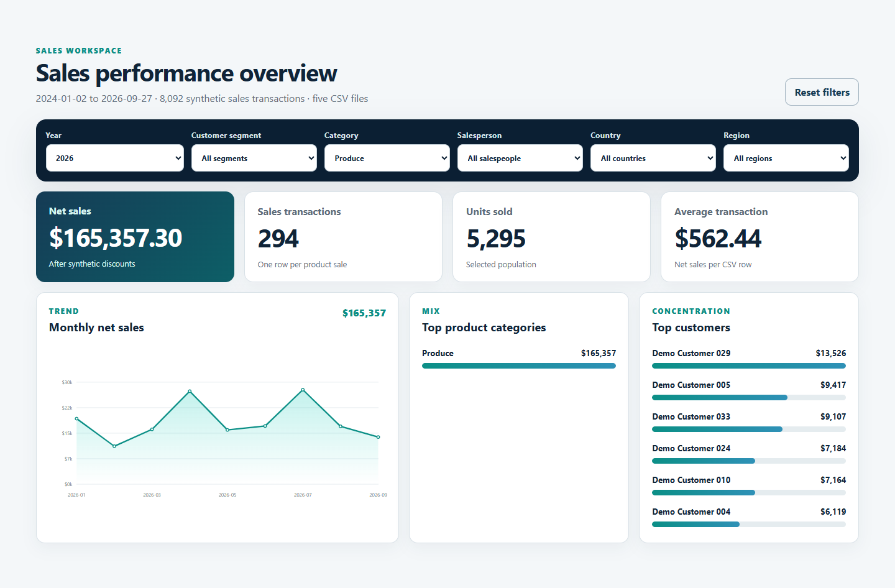895x588 pixels.
Task: Click the $6,119 customer amount
Action: point(833,512)
